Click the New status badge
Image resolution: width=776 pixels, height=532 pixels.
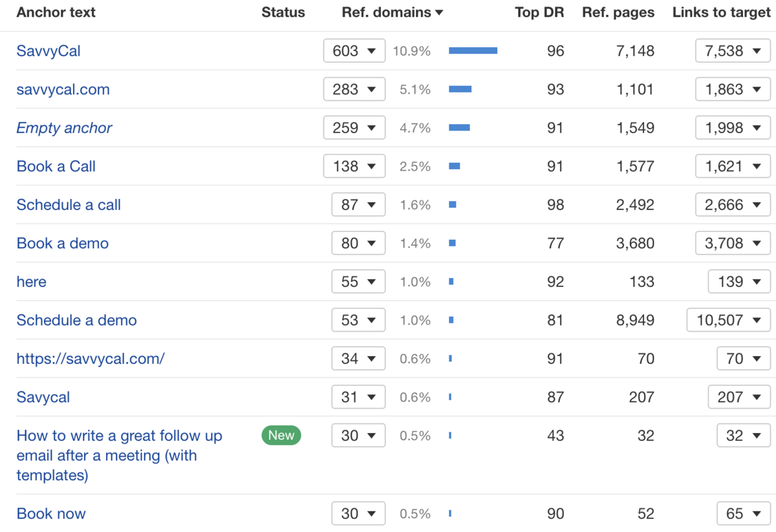pyautogui.click(x=281, y=436)
